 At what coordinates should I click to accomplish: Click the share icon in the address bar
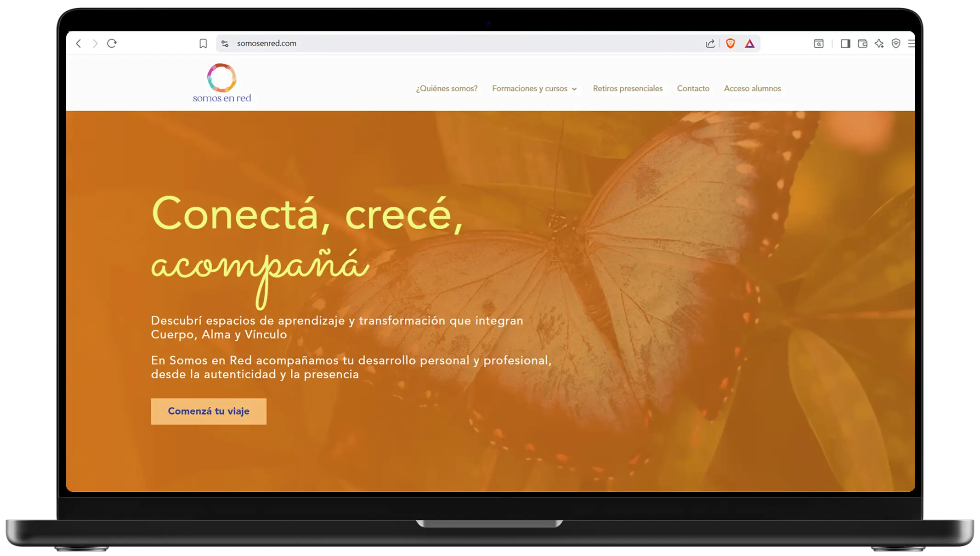pyautogui.click(x=710, y=43)
